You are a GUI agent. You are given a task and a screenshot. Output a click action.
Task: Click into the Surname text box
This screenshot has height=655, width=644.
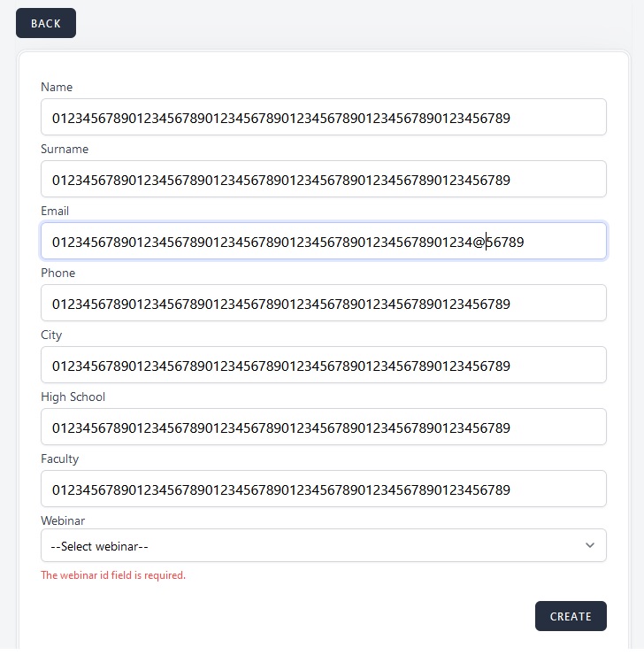click(x=323, y=179)
